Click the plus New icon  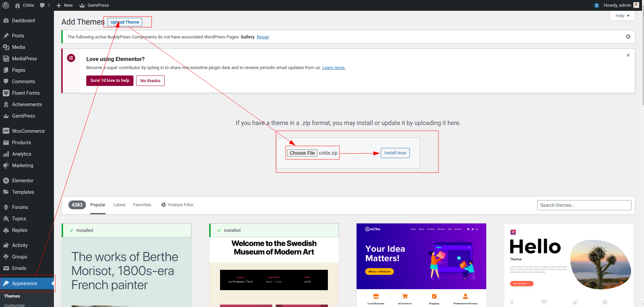[59, 5]
